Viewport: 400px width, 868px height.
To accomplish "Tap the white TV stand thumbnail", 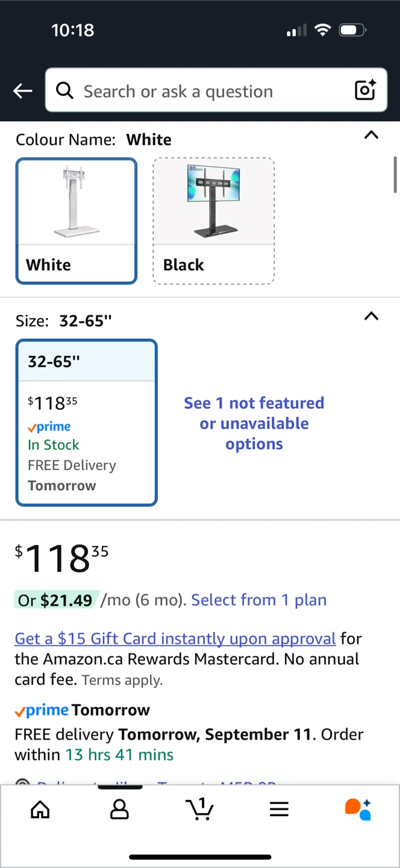I will click(x=77, y=201).
